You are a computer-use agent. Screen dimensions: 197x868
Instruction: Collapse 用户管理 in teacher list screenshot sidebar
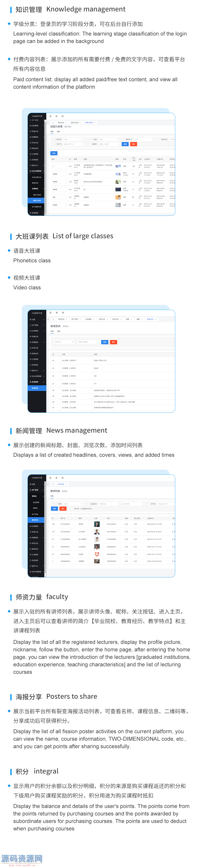coord(36,490)
